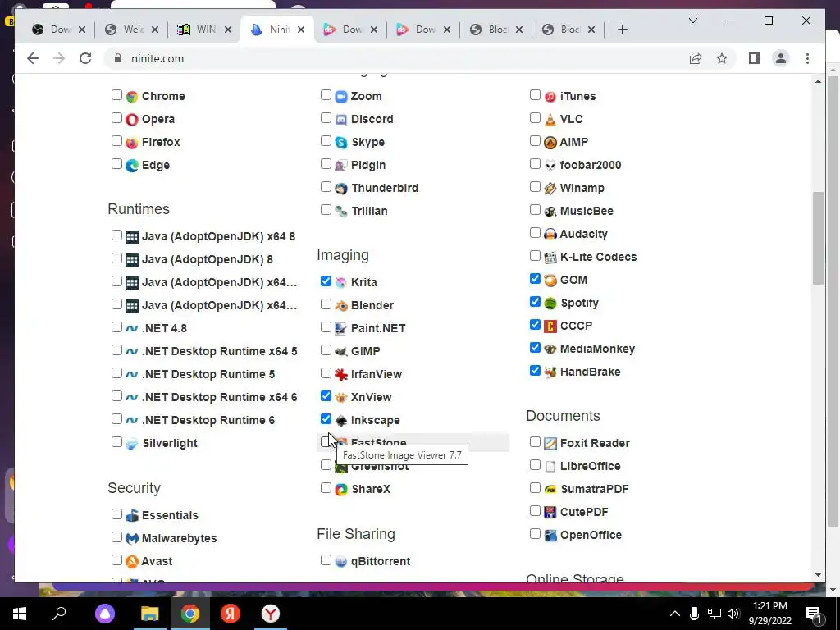Image resolution: width=840 pixels, height=630 pixels.
Task: Click the OpenOffice label
Action: (591, 535)
